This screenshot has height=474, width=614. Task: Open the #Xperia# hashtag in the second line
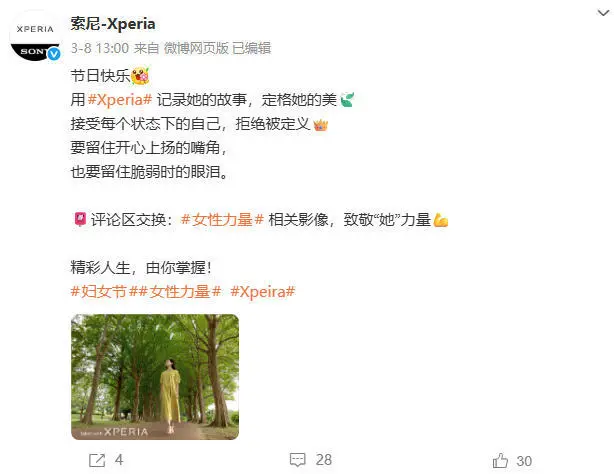point(119,100)
